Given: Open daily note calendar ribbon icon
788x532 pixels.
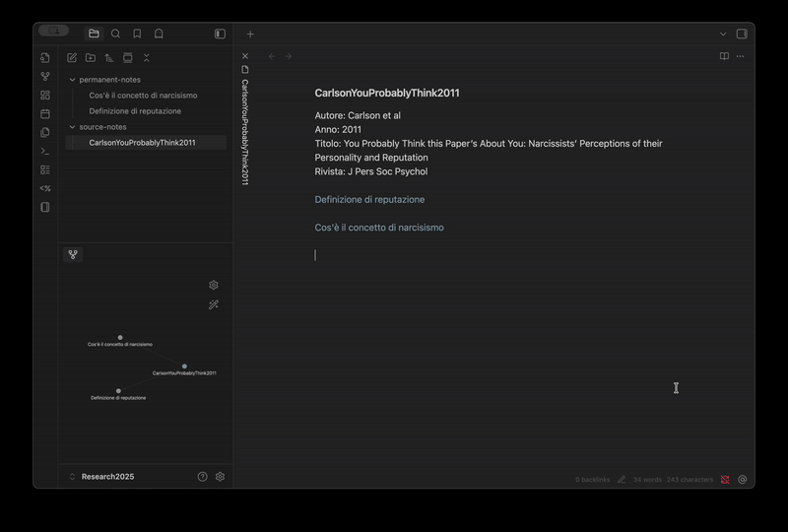Looking at the screenshot, I should pos(45,114).
